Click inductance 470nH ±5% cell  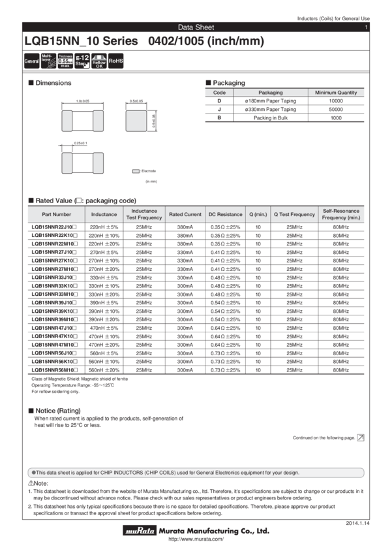click(x=104, y=328)
